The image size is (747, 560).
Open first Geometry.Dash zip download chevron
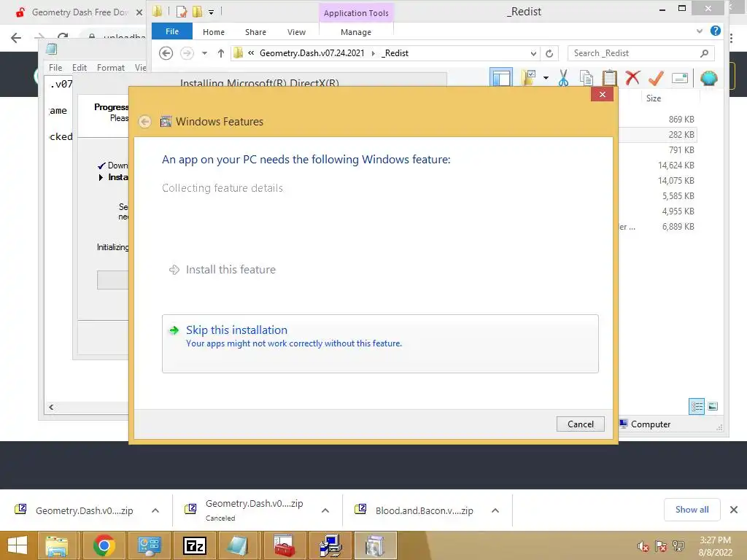click(155, 510)
